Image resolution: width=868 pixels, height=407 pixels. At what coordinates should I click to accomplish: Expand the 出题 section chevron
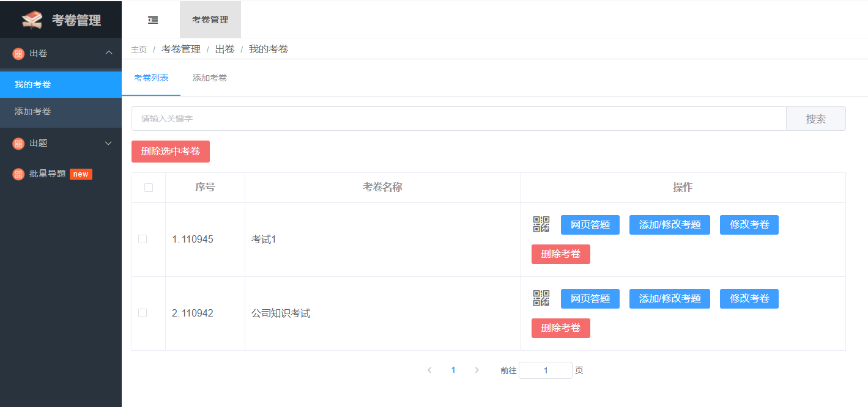[x=108, y=143]
